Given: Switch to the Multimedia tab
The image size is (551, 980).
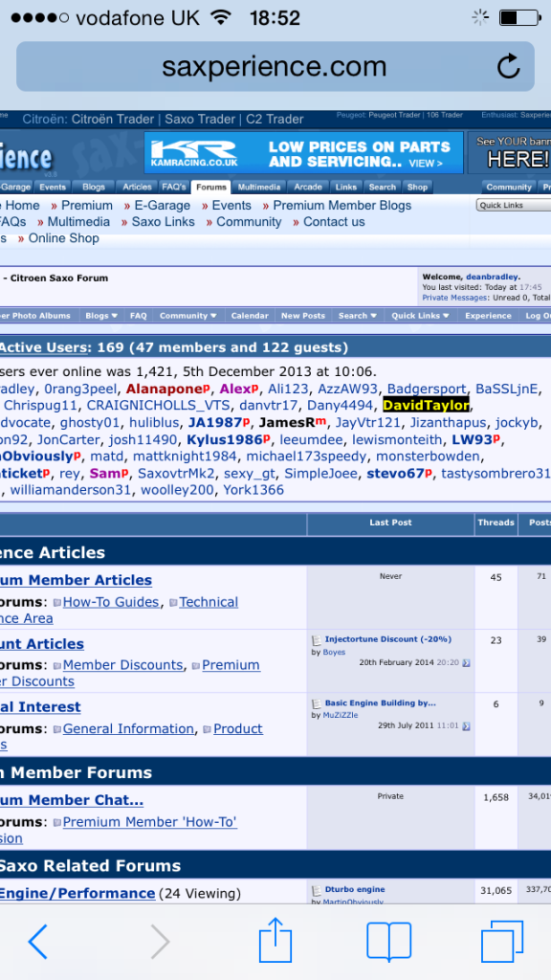Looking at the screenshot, I should [258, 187].
